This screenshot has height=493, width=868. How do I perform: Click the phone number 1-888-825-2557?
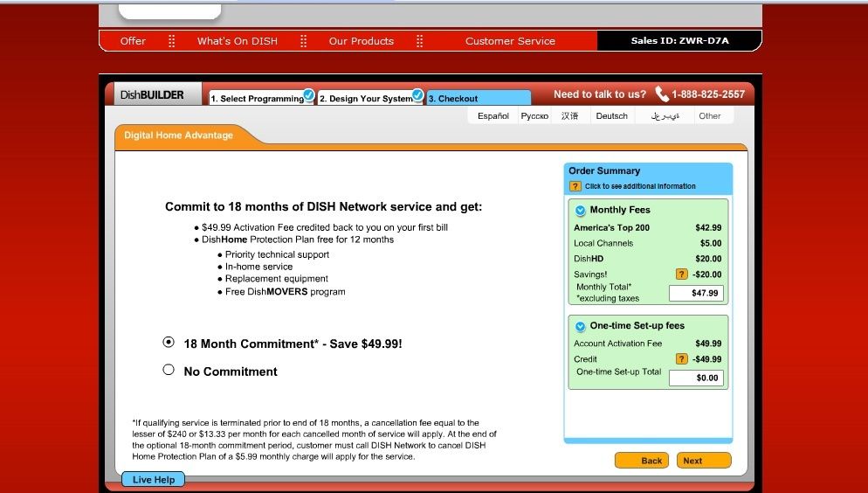[708, 94]
